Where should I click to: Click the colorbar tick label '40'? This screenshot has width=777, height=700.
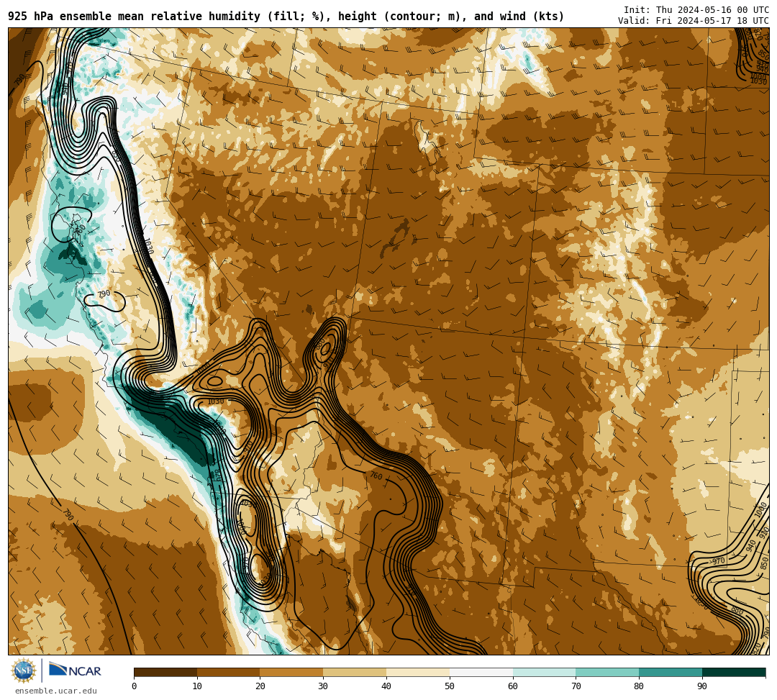(x=386, y=686)
